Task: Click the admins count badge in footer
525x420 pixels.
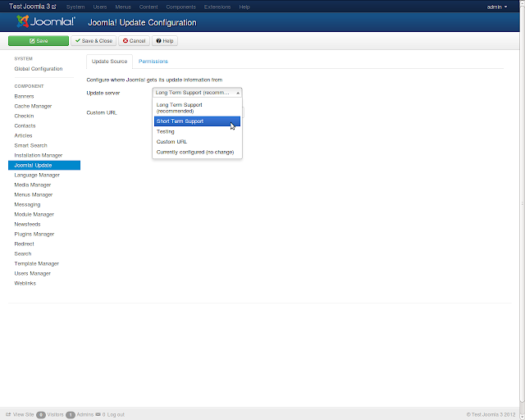Action: click(71, 414)
